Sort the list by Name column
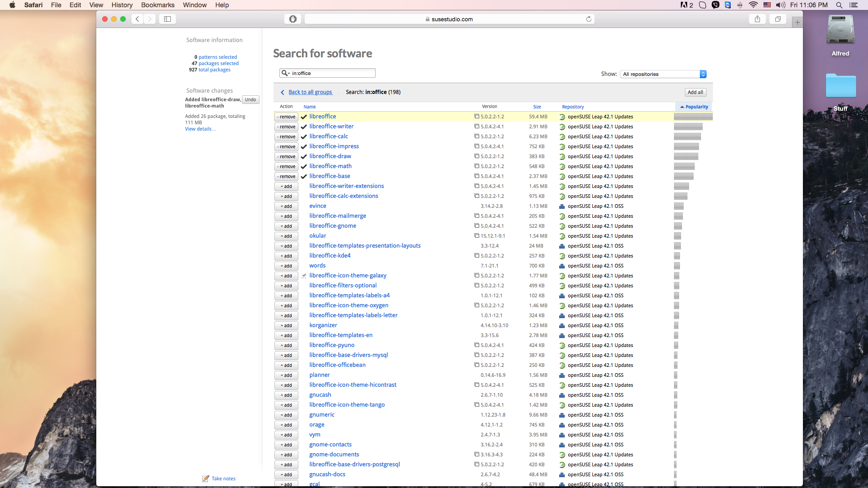The height and width of the screenshot is (488, 868). tap(310, 107)
